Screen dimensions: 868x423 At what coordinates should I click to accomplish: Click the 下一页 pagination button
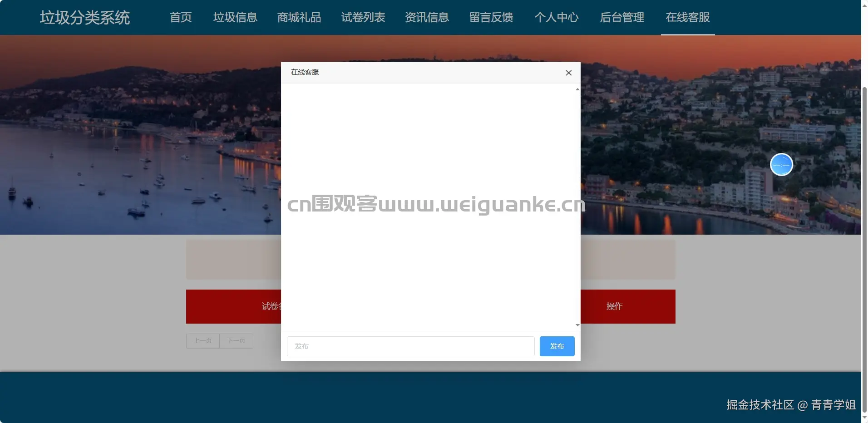click(236, 341)
